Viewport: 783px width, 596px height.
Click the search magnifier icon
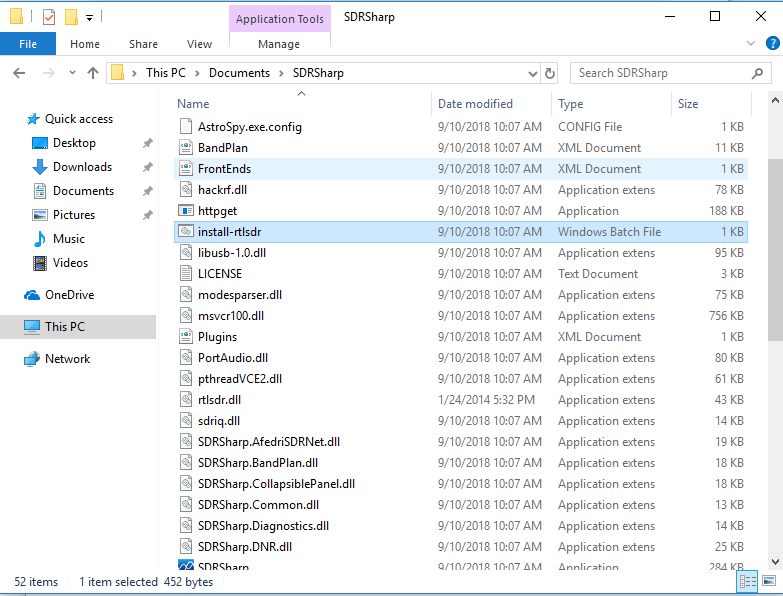coord(757,73)
